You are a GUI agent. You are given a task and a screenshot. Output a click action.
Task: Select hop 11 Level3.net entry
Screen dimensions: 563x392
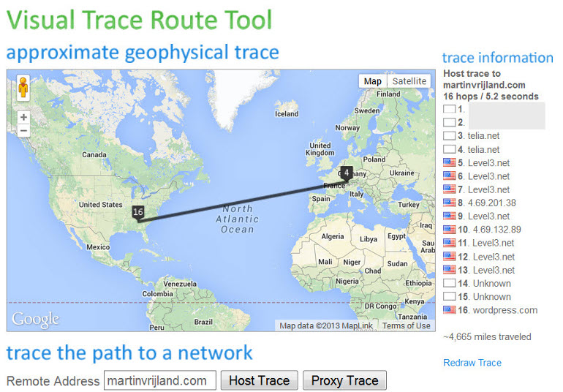click(x=486, y=243)
